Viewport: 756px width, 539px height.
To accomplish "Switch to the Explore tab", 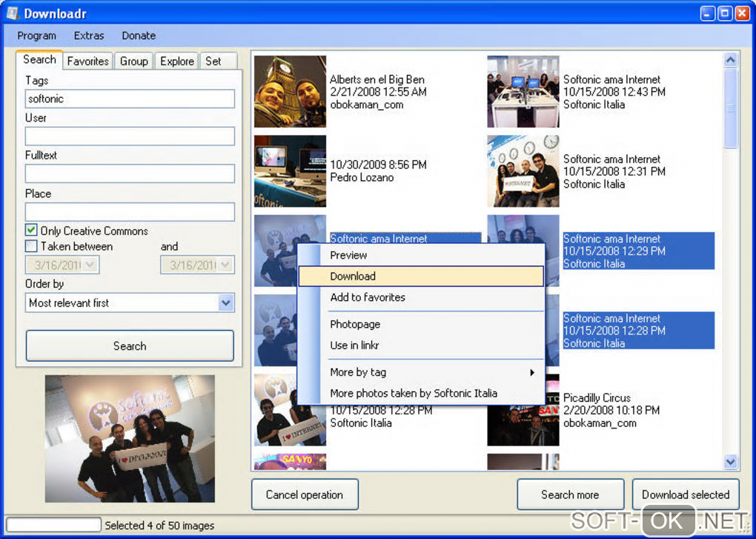I will (176, 62).
